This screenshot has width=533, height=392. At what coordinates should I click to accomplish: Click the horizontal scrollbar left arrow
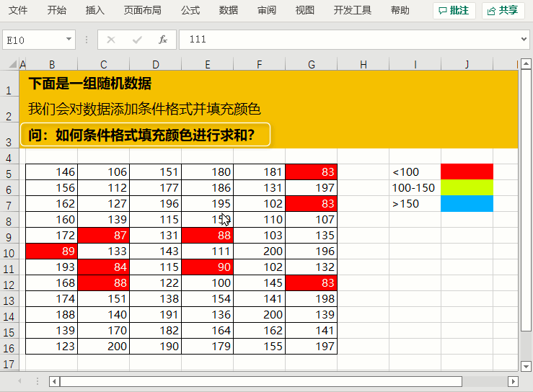(x=54, y=381)
